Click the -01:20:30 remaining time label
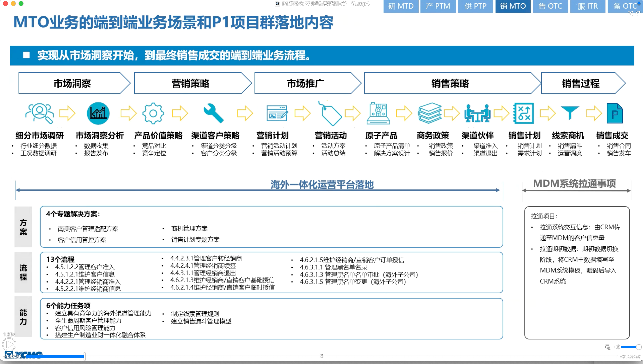Screen dimensions: 643x364 tap(630, 356)
